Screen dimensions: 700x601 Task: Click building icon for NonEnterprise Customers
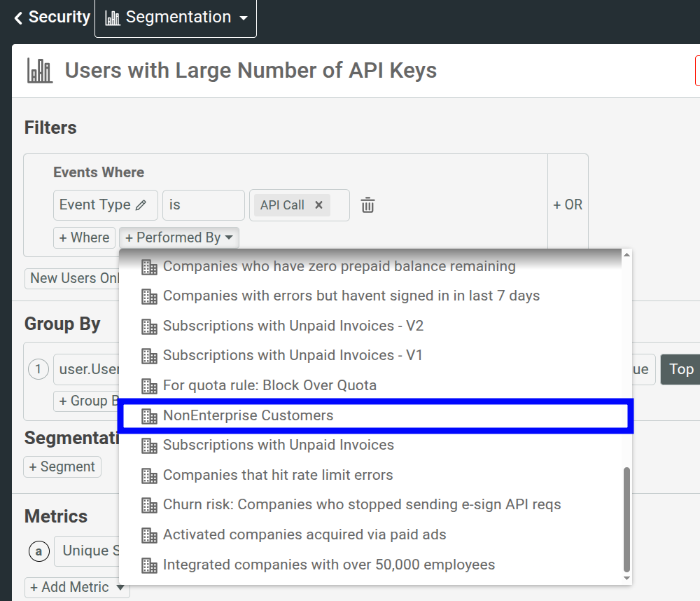click(149, 416)
